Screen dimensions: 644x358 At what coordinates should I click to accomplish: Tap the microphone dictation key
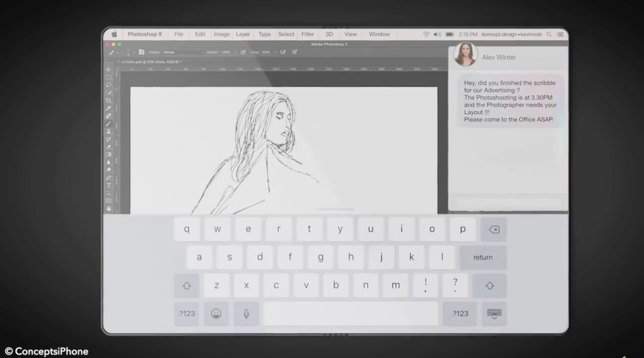pyautogui.click(x=246, y=314)
